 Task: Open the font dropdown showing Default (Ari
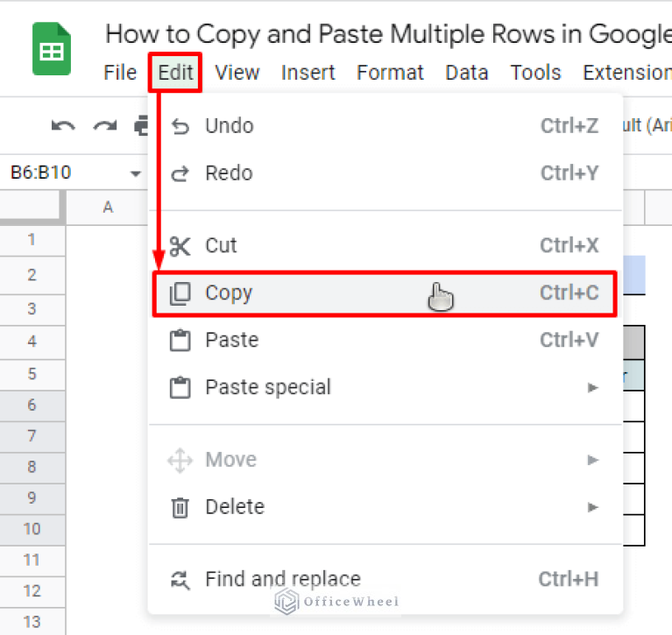click(647, 125)
